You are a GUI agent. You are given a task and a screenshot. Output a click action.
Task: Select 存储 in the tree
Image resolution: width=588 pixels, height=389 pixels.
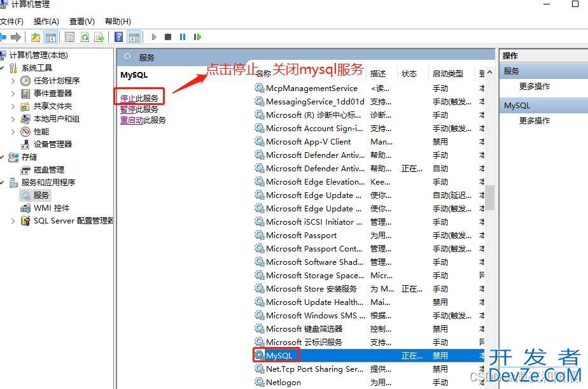[29, 157]
